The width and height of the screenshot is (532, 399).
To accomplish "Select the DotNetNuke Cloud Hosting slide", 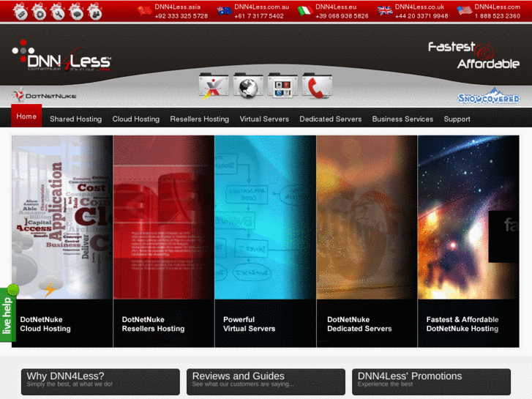I will tap(62, 241).
